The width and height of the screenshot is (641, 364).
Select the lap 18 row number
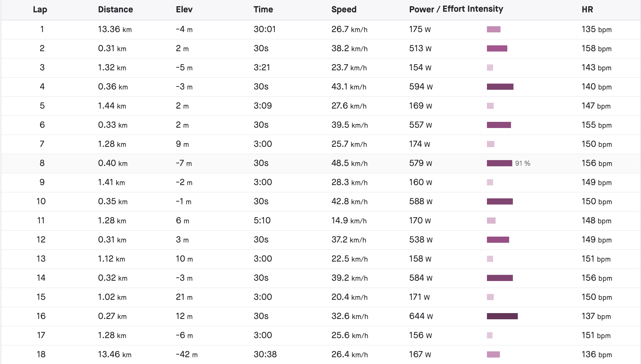pos(41,354)
